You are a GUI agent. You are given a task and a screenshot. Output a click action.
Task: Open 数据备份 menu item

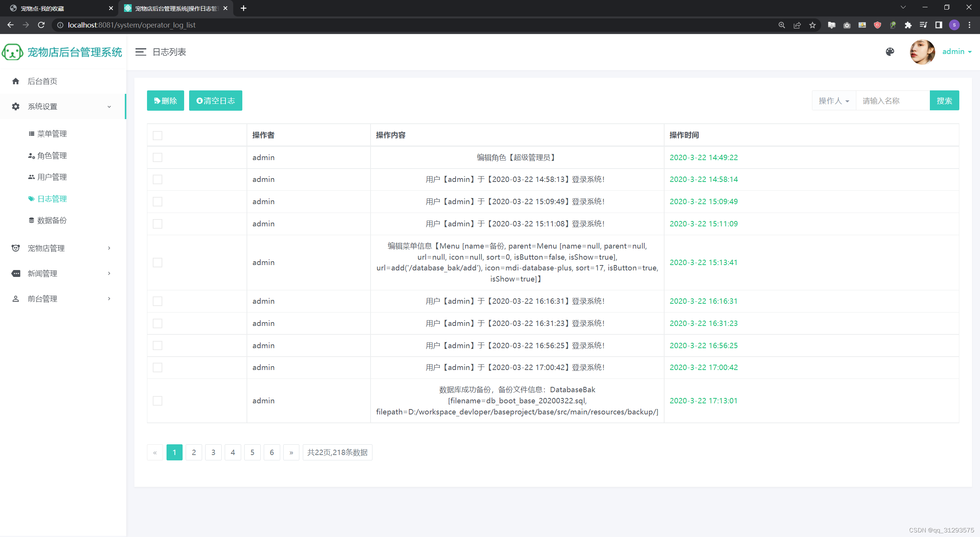click(x=52, y=220)
